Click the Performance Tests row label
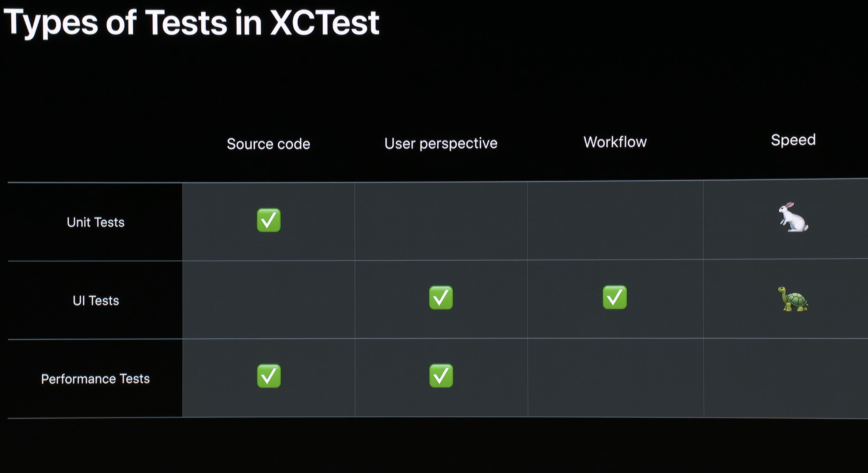Viewport: 868px width, 473px height. click(x=95, y=379)
